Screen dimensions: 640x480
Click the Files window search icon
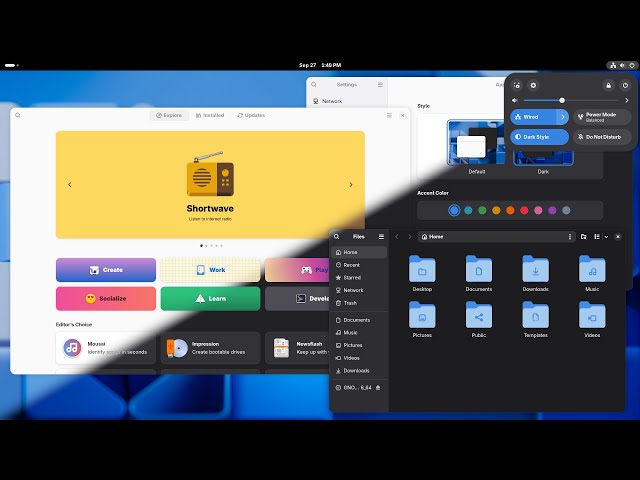click(337, 237)
